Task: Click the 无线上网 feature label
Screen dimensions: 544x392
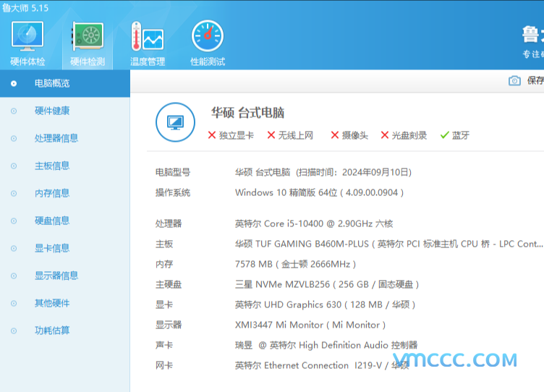Action: click(x=296, y=135)
